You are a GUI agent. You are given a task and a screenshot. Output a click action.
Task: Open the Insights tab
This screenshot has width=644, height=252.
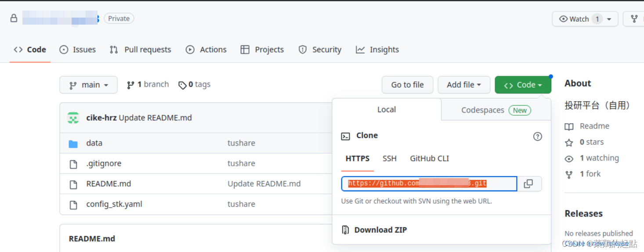(377, 50)
